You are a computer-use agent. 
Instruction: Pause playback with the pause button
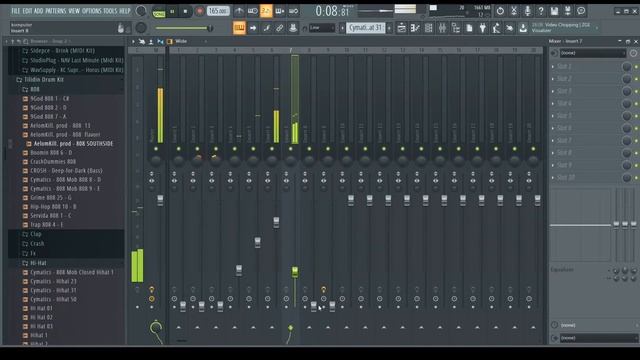tap(172, 11)
